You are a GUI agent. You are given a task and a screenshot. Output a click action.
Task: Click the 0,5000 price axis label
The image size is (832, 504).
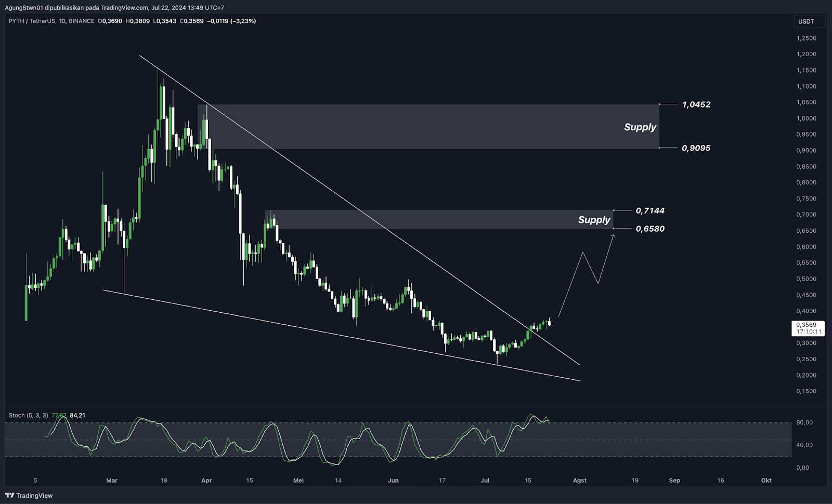pos(807,279)
